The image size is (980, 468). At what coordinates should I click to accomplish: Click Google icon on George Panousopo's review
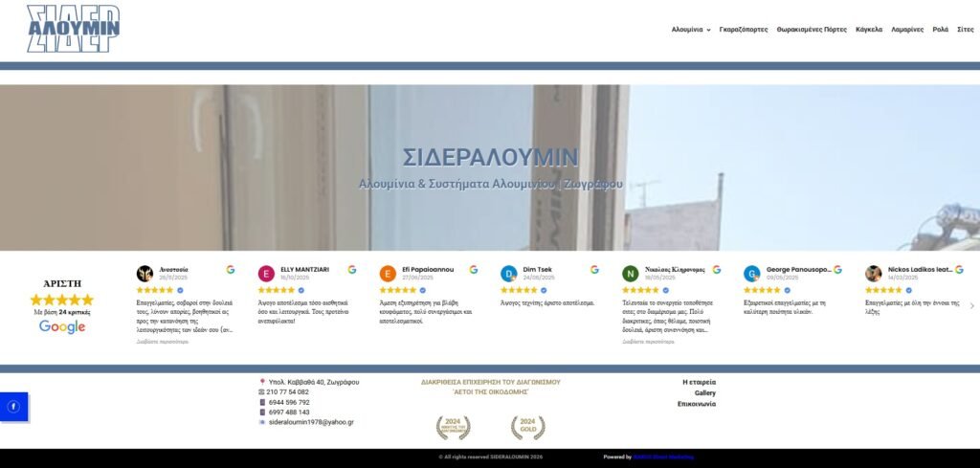837,269
